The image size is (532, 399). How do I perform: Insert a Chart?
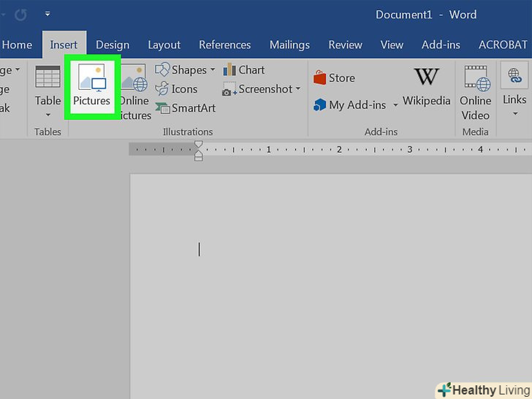click(x=244, y=69)
